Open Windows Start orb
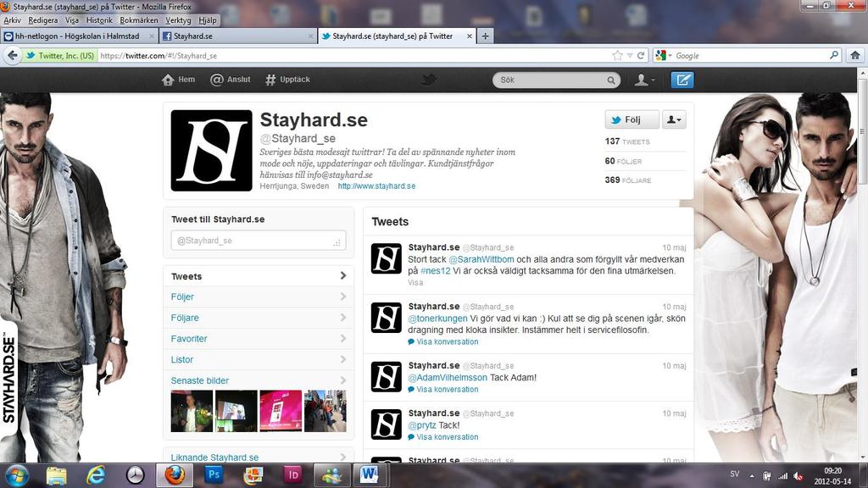The image size is (868, 488). [17, 475]
